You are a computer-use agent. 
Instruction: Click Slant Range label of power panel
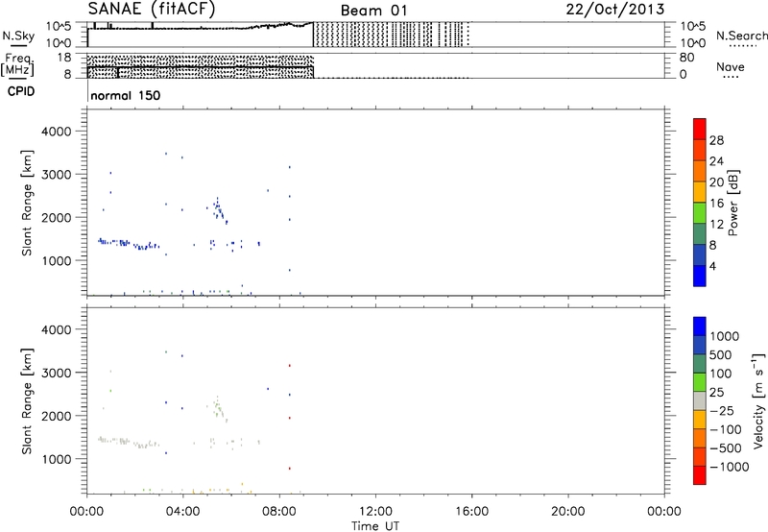click(x=27, y=203)
